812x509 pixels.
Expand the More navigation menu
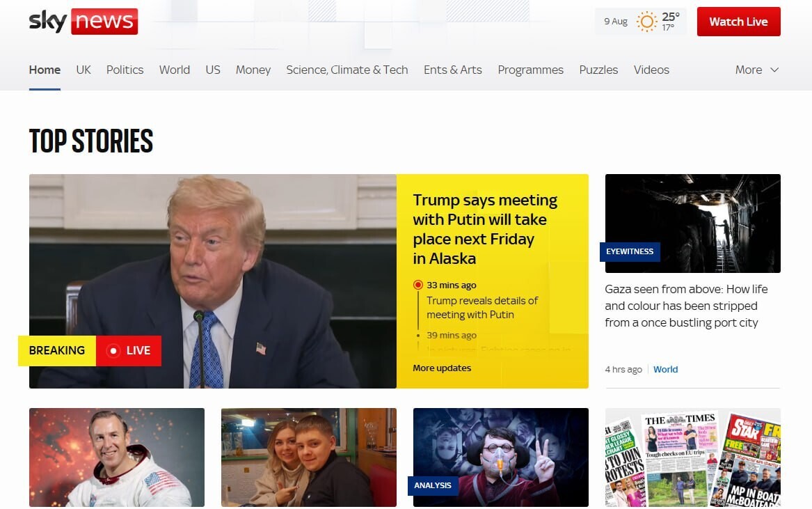point(756,70)
